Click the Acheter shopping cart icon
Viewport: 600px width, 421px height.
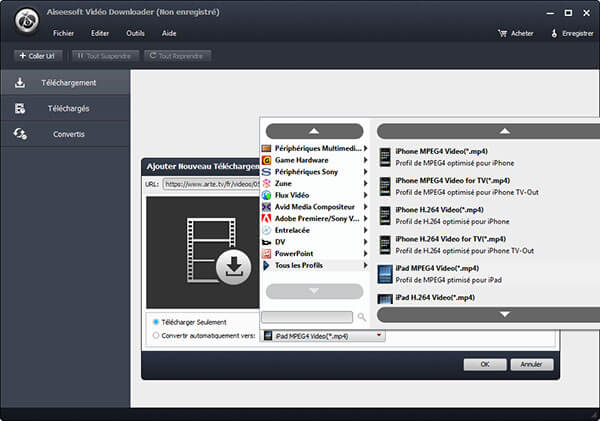point(502,33)
